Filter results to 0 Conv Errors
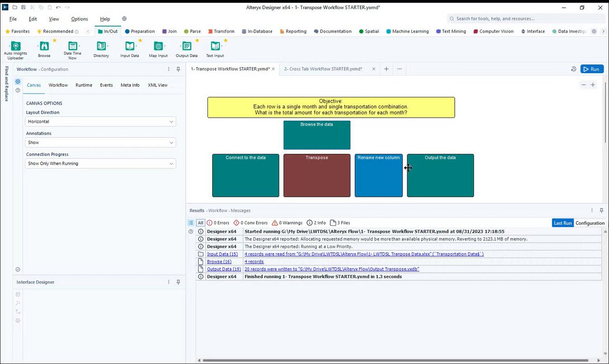The image size is (609, 364). 251,223
